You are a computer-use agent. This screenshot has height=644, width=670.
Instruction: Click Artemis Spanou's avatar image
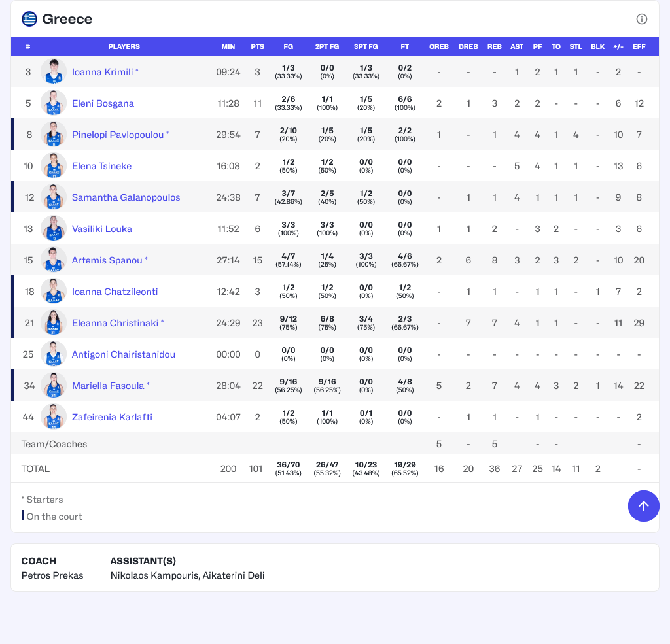[x=54, y=260]
